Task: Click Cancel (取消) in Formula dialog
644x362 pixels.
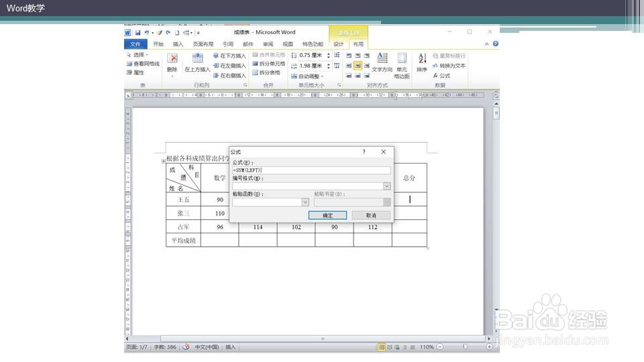Action: point(371,215)
